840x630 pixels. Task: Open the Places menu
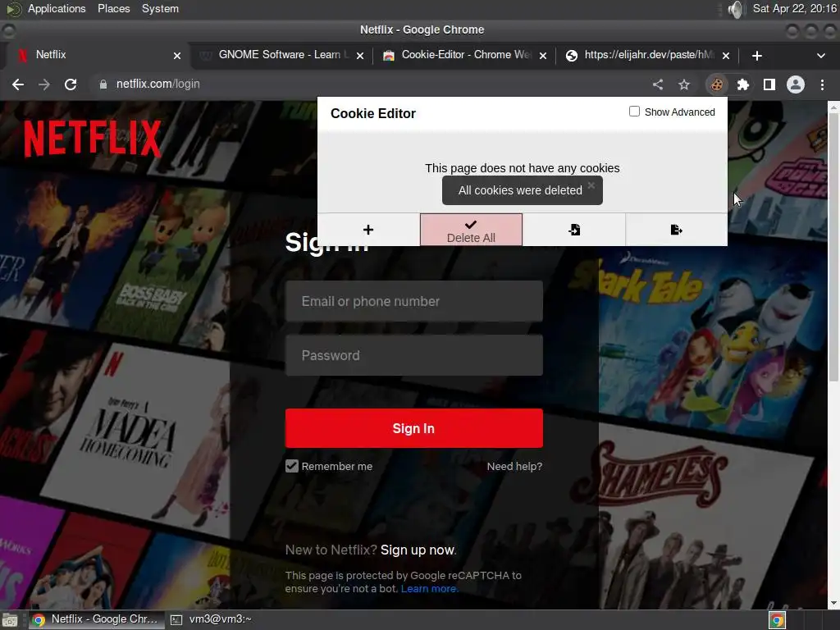coord(113,8)
